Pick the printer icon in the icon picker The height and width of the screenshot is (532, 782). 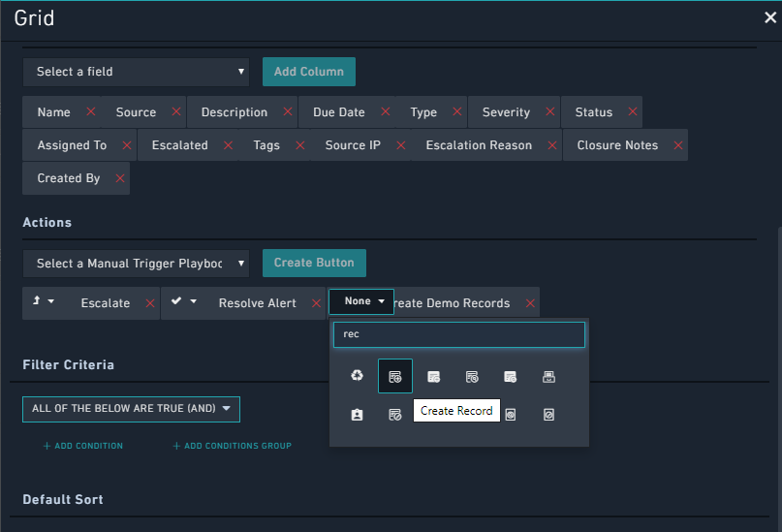point(548,376)
